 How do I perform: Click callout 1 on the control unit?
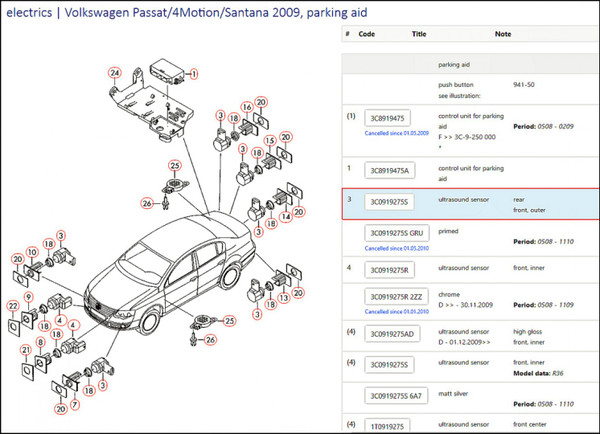click(x=194, y=73)
